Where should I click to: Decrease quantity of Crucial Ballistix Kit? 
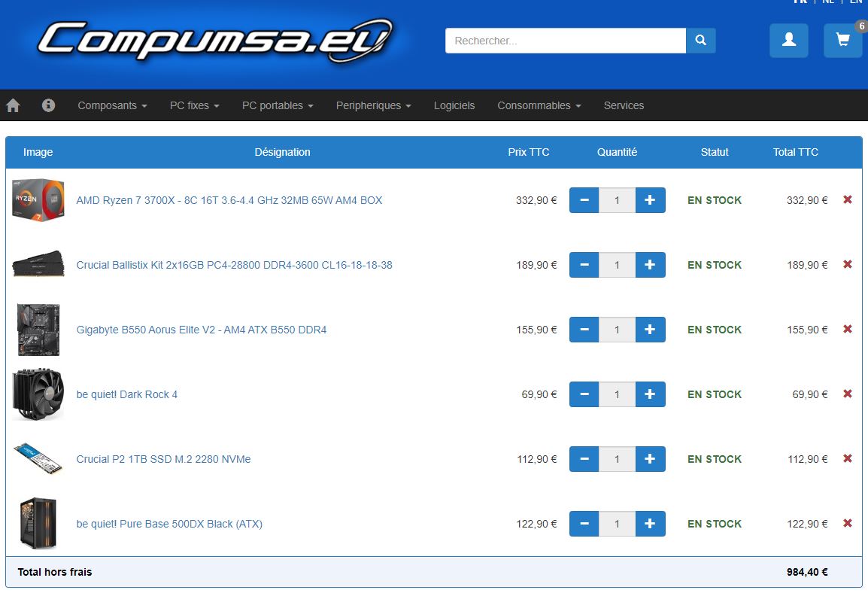click(x=584, y=265)
